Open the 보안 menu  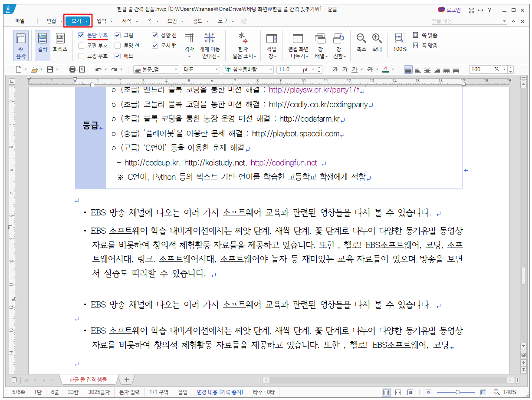[x=172, y=21]
